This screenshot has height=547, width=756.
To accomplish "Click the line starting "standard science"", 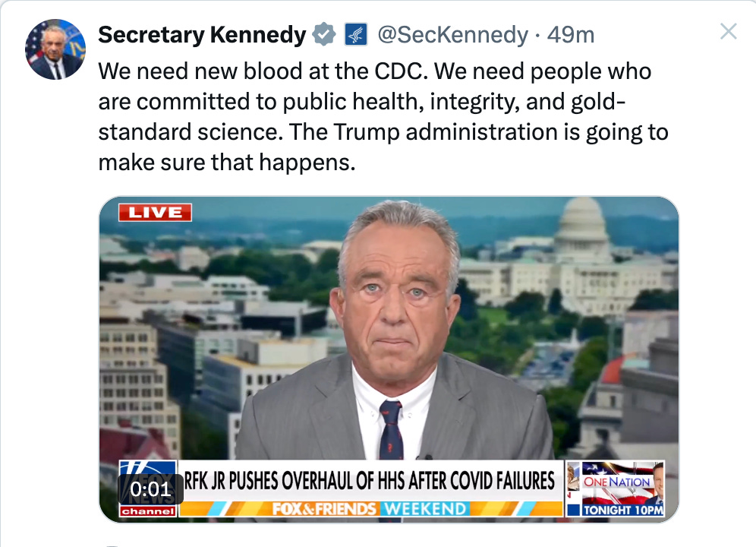I will (383, 132).
